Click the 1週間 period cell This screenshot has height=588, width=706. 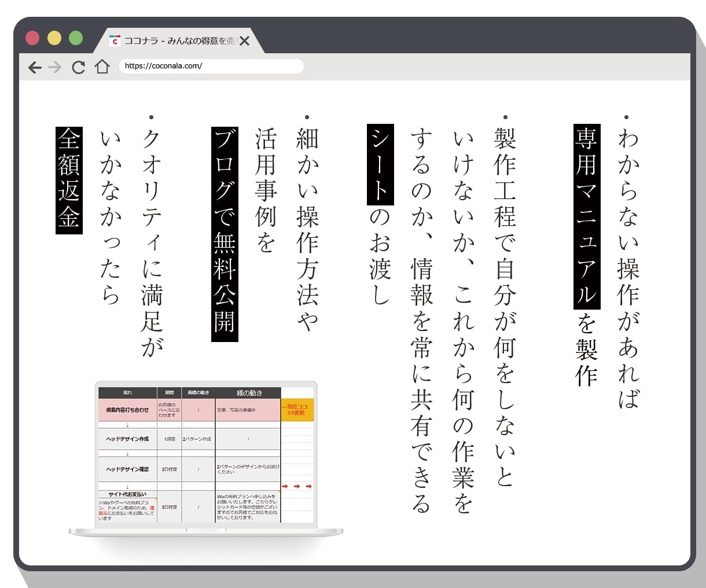tap(169, 439)
